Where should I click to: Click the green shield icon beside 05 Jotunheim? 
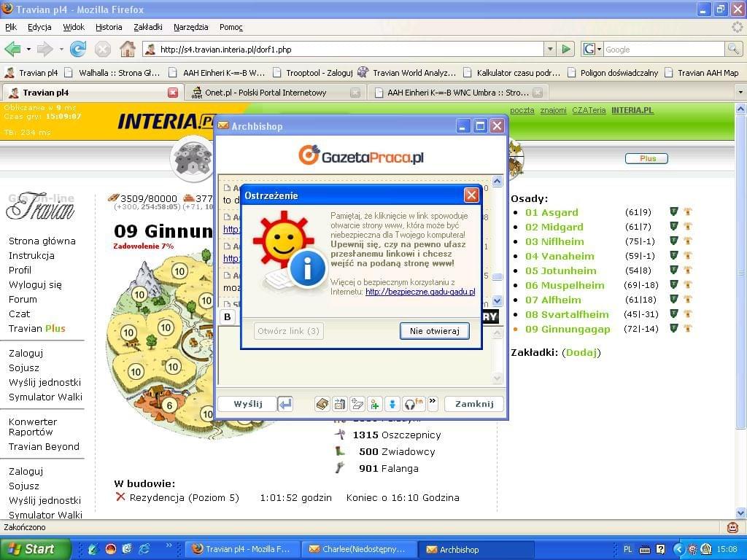pos(673,270)
